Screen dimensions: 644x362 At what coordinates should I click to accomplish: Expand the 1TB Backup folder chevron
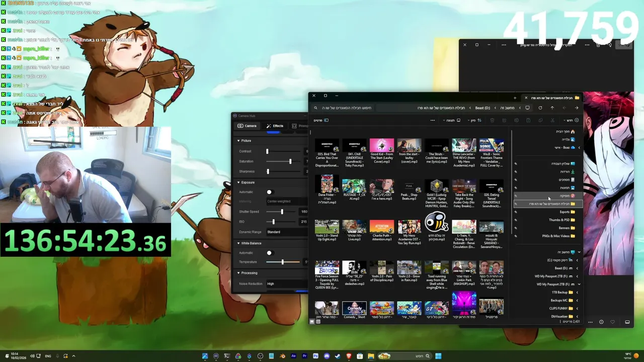tap(577, 292)
